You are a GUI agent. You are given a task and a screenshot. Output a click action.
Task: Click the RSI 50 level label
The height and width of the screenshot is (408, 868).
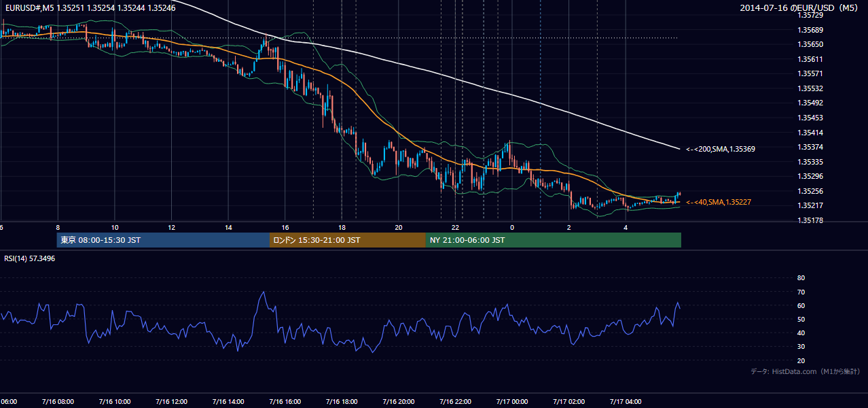pyautogui.click(x=801, y=319)
